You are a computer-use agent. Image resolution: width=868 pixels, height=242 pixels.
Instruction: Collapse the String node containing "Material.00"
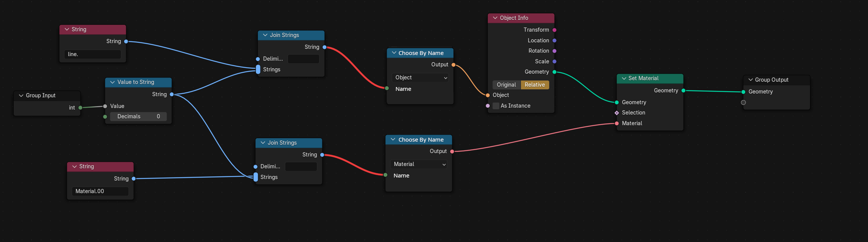pos(74,166)
